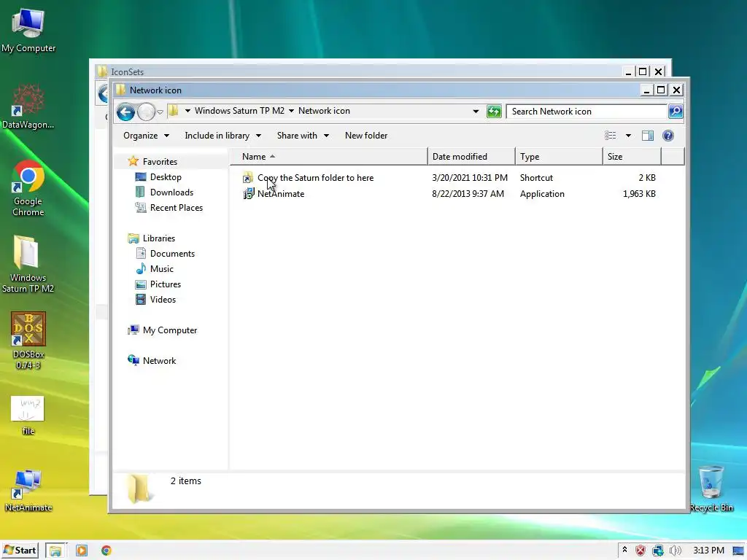
Task: Select Network in navigation pane
Action: 159,361
